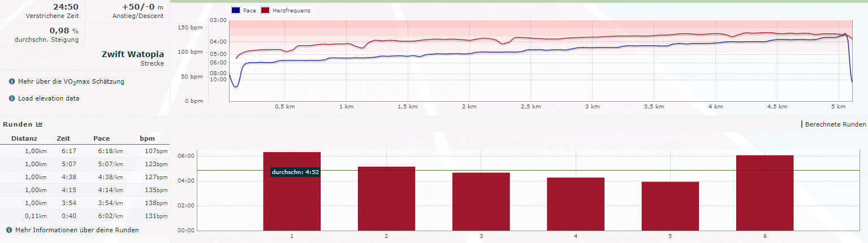
Task: Click the durchschn: 4:52 average label
Action: [295, 172]
